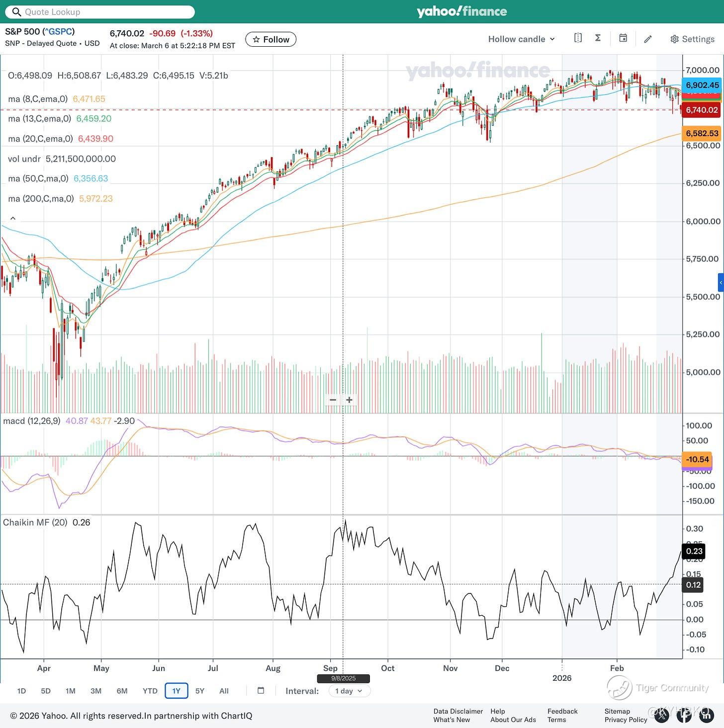Screen dimensions: 724x728
Task: Select the ma (200,C,ma,0) indicator label
Action: [41, 198]
